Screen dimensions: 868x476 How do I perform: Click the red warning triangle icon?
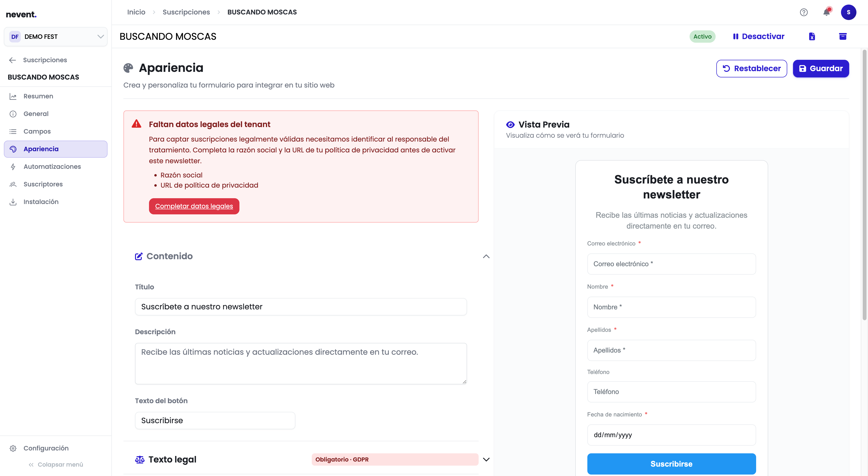pos(136,124)
